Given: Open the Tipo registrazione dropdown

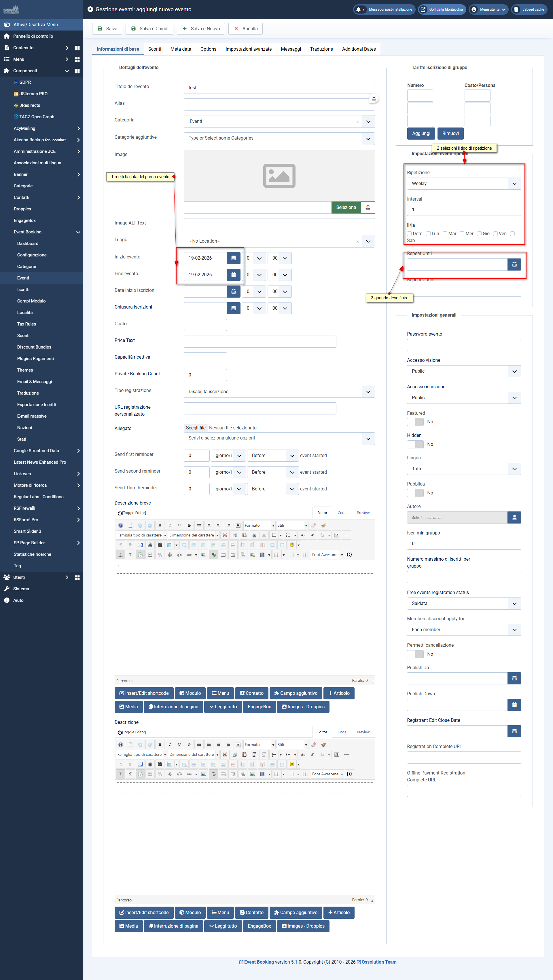Looking at the screenshot, I should pyautogui.click(x=279, y=391).
